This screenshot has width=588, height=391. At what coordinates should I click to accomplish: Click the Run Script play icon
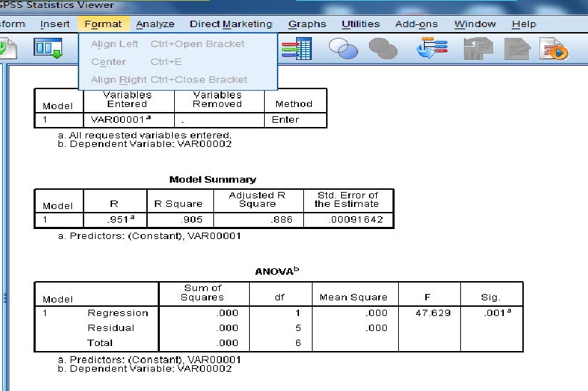(554, 49)
